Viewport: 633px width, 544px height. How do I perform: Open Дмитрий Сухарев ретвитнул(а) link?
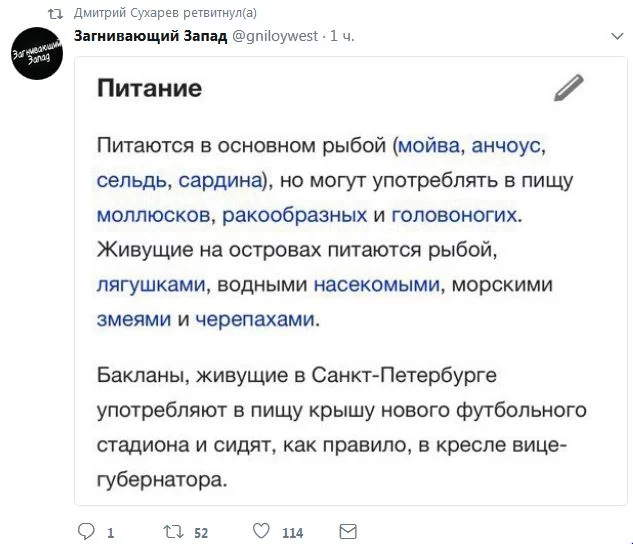tap(165, 13)
